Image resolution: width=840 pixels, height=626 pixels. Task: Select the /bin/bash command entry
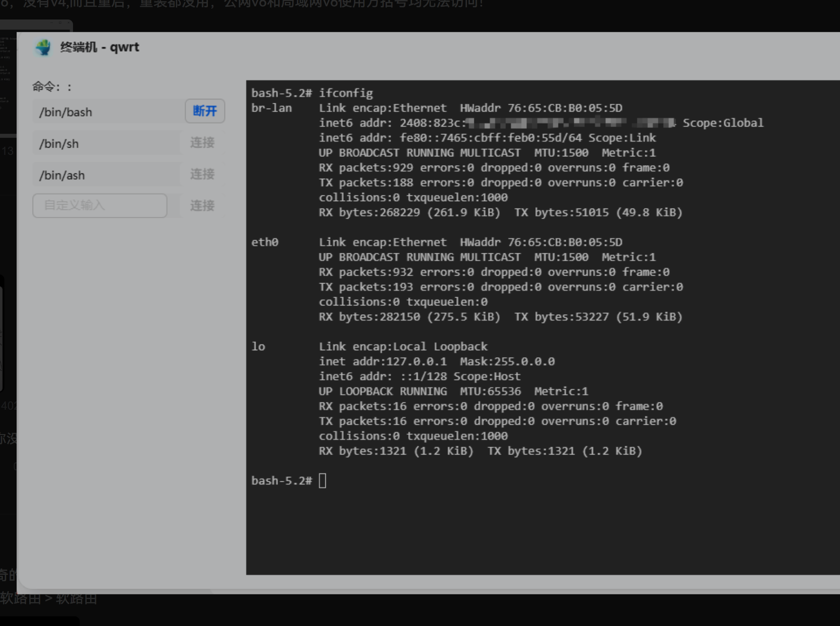[108, 112]
